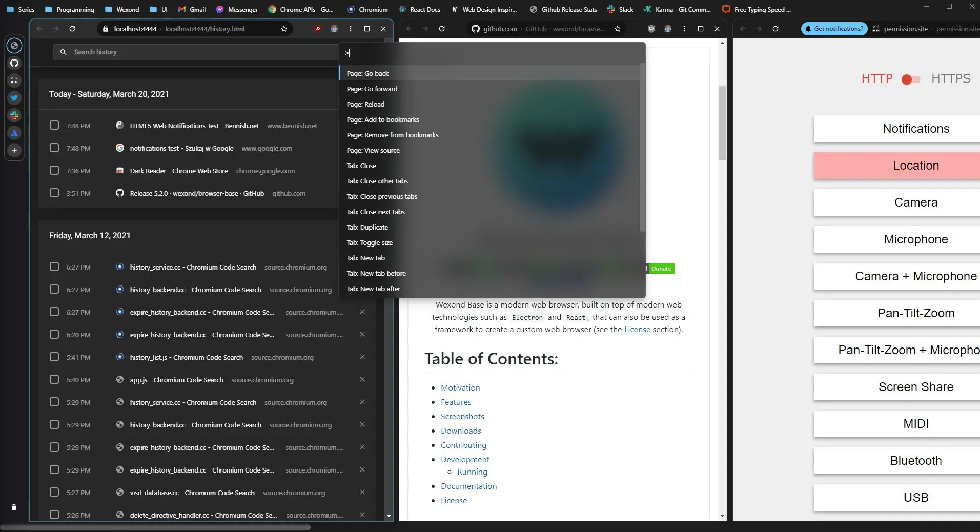Go back in the history pane toolbar

click(x=39, y=29)
